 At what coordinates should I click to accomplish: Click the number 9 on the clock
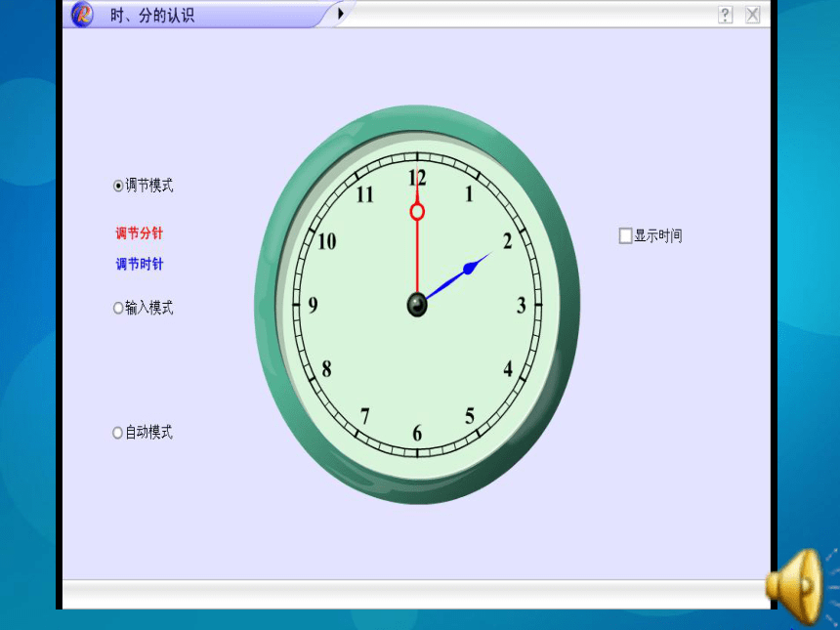click(313, 305)
